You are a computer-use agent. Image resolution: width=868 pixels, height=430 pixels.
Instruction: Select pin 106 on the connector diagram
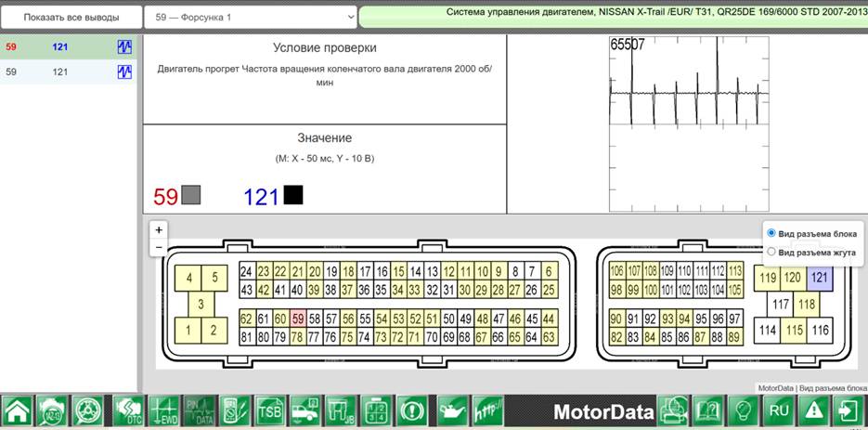coord(617,271)
